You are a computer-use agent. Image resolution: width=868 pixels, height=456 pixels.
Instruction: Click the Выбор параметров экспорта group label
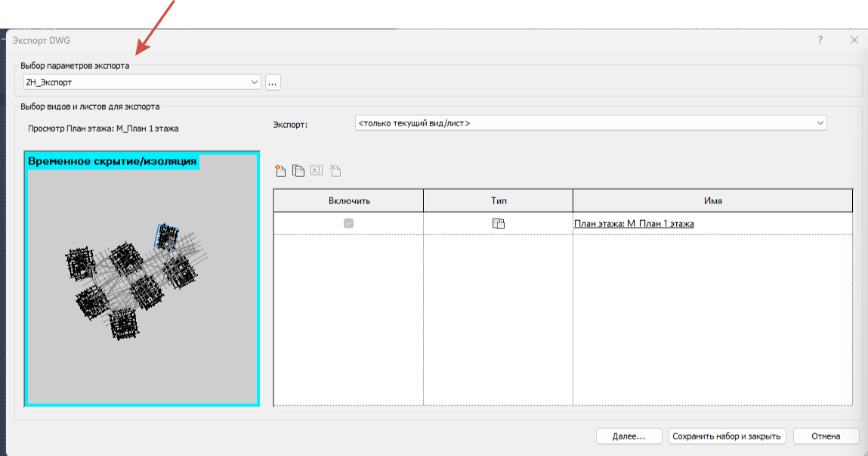[x=75, y=65]
